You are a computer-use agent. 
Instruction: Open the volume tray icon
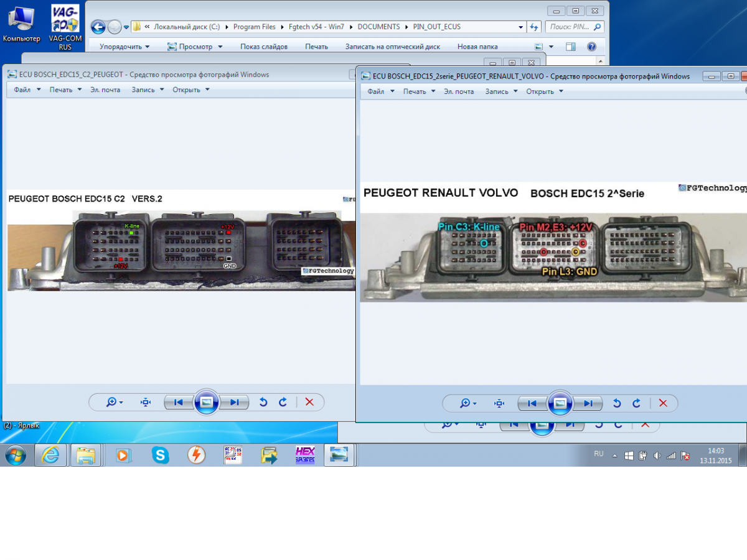pos(657,456)
